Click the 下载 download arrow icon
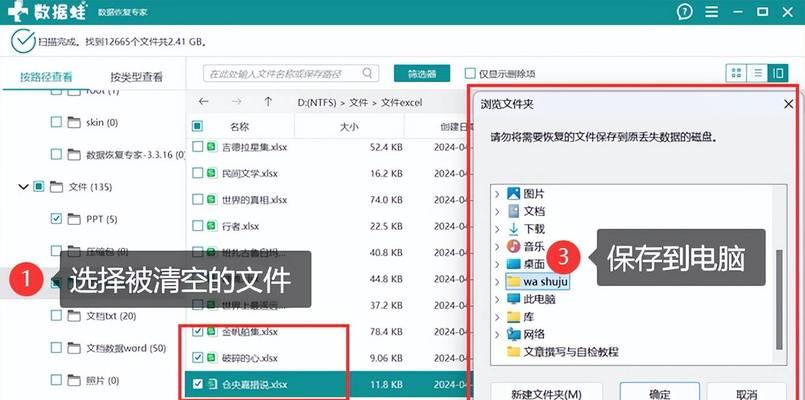 point(513,228)
